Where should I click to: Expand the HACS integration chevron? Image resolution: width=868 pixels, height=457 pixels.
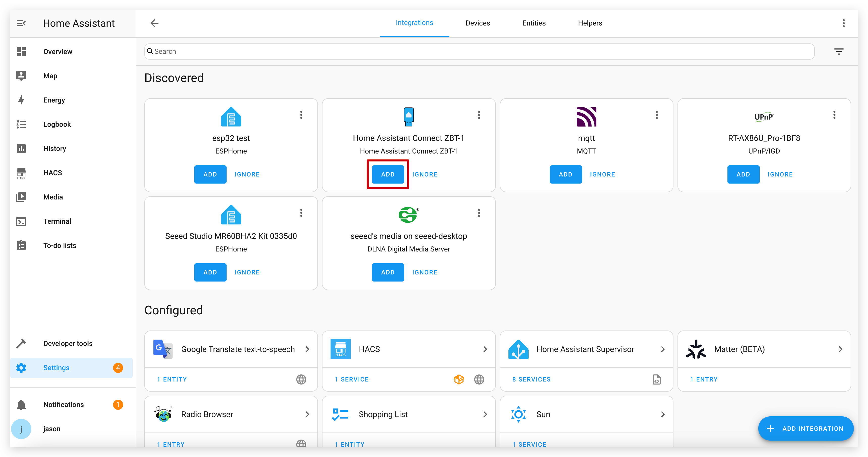[485, 349]
